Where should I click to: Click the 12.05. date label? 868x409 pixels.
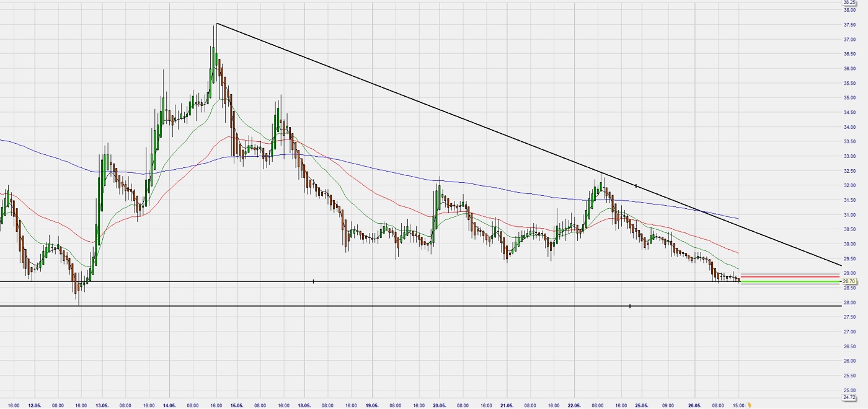coord(35,406)
